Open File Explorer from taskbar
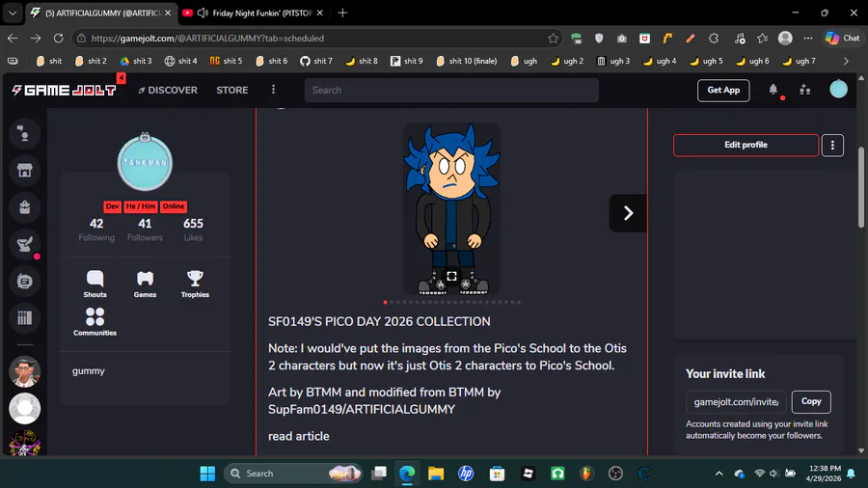The width and height of the screenshot is (868, 488). point(436,474)
